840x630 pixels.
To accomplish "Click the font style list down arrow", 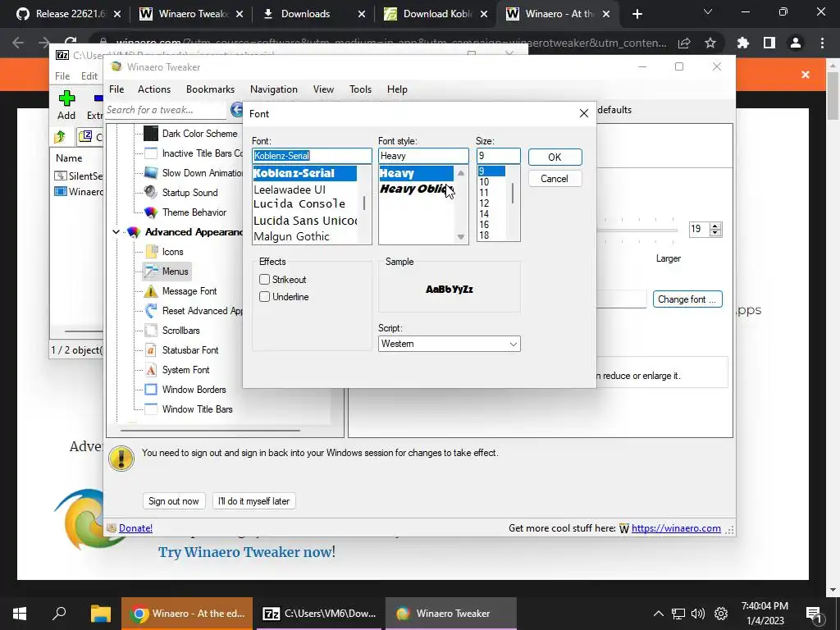I will pos(461,237).
